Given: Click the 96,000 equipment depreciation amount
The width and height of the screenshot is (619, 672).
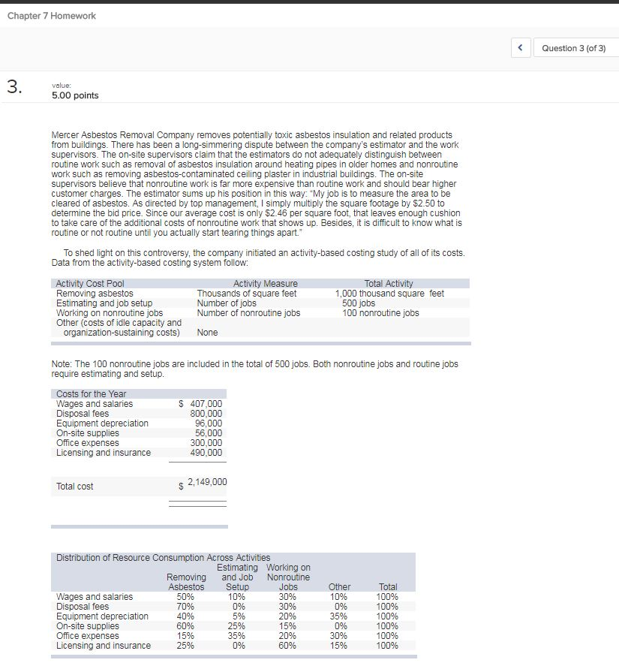Looking at the screenshot, I should pyautogui.click(x=208, y=423).
